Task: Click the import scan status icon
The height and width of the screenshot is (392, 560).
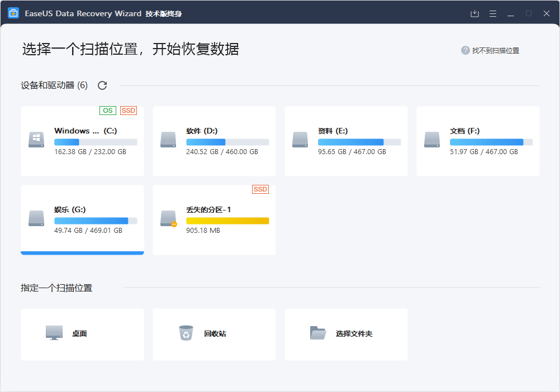Action: 474,13
